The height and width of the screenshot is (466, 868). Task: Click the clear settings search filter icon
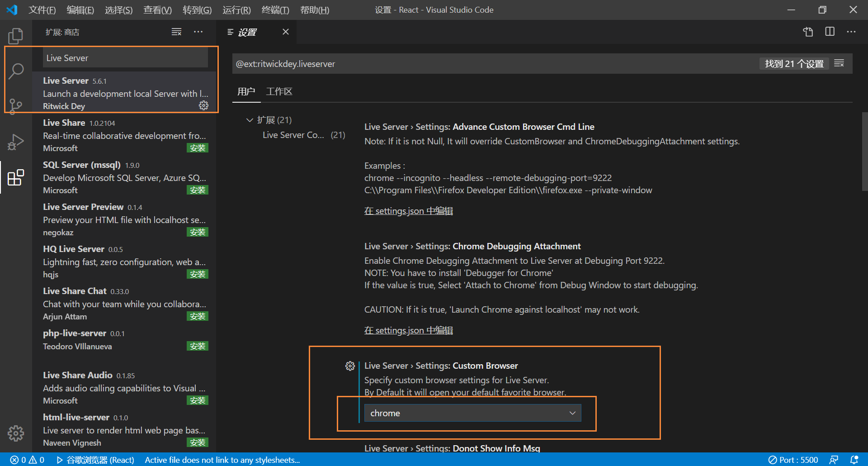pos(839,63)
